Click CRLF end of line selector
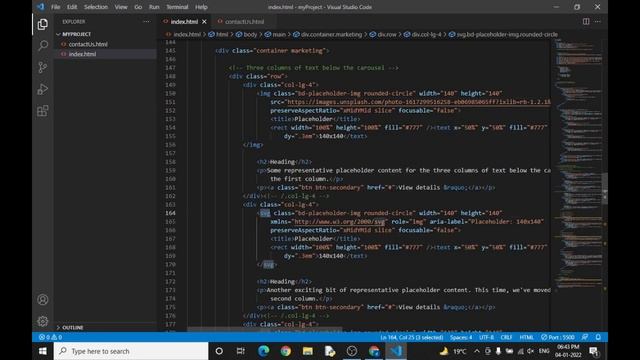The width and height of the screenshot is (640, 360). (506, 337)
